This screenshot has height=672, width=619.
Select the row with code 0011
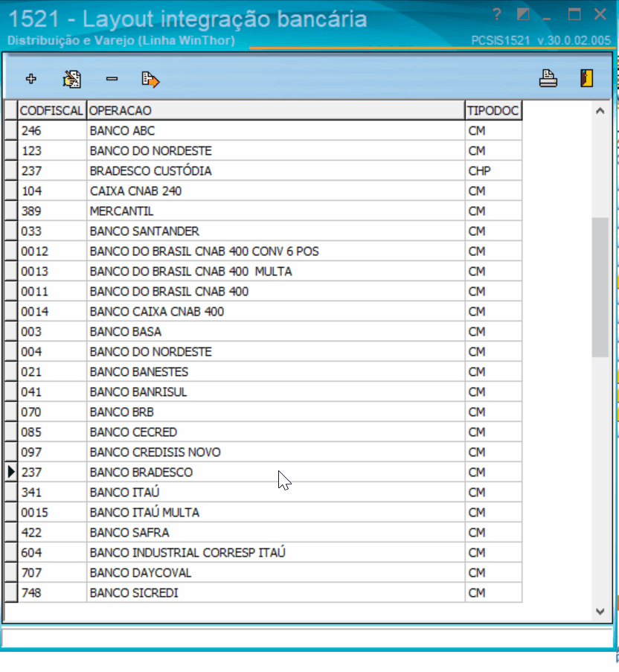pos(263,292)
